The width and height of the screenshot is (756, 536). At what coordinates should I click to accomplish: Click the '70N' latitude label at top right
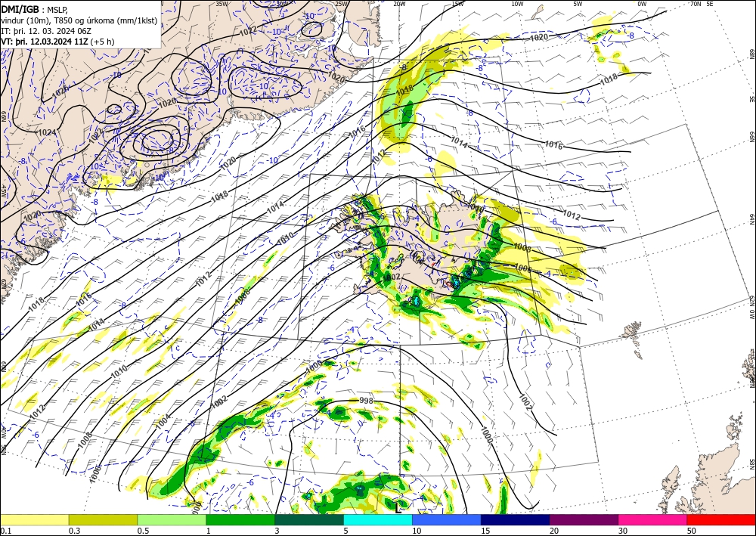pos(696,4)
